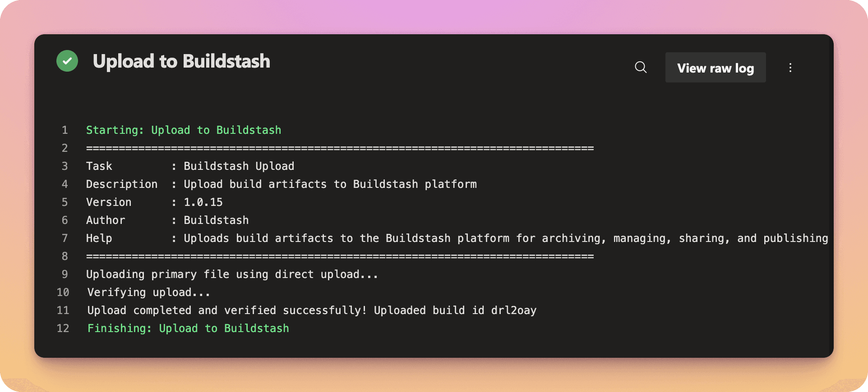Click the Upload to Buildstash title
The width and height of the screenshot is (868, 392).
click(181, 61)
